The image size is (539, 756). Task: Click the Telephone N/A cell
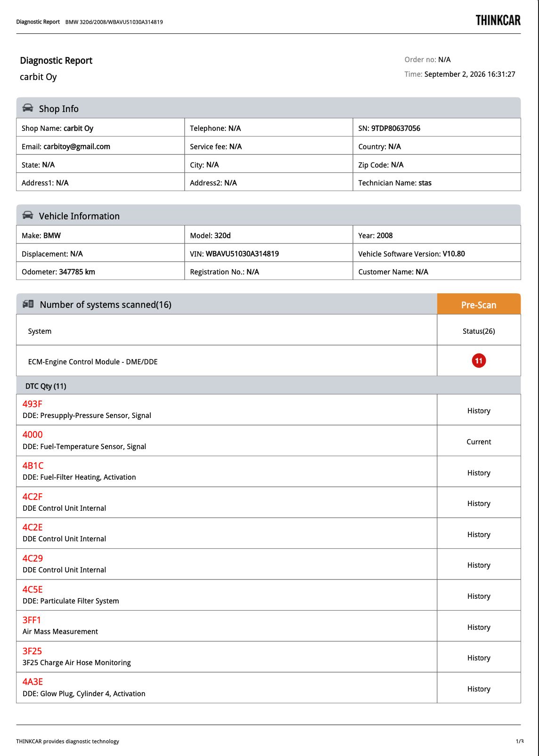pyautogui.click(x=269, y=128)
